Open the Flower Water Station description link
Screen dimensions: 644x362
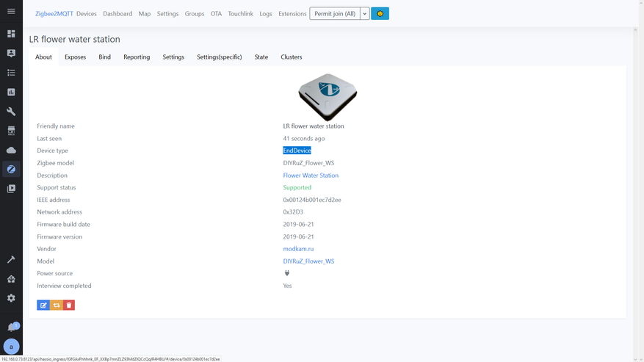(x=311, y=175)
